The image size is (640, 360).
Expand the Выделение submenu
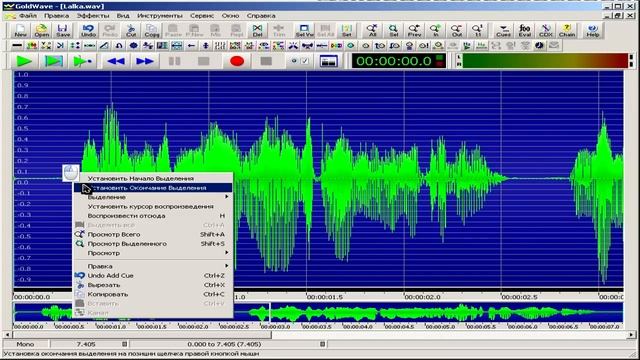153,197
